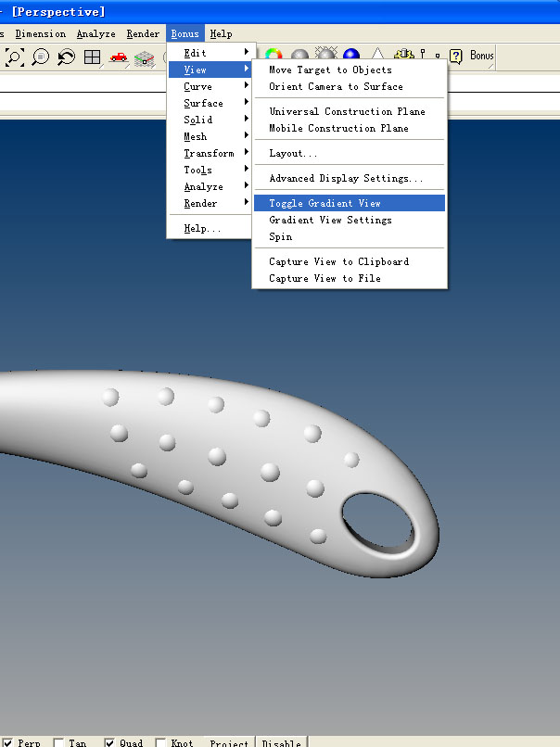This screenshot has width=560, height=747.
Task: Open Help... in the Bonus menu
Action: [x=210, y=228]
